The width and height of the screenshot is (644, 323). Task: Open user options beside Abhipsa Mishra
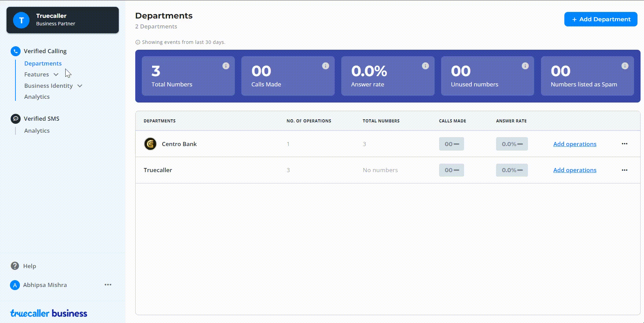[108, 285]
